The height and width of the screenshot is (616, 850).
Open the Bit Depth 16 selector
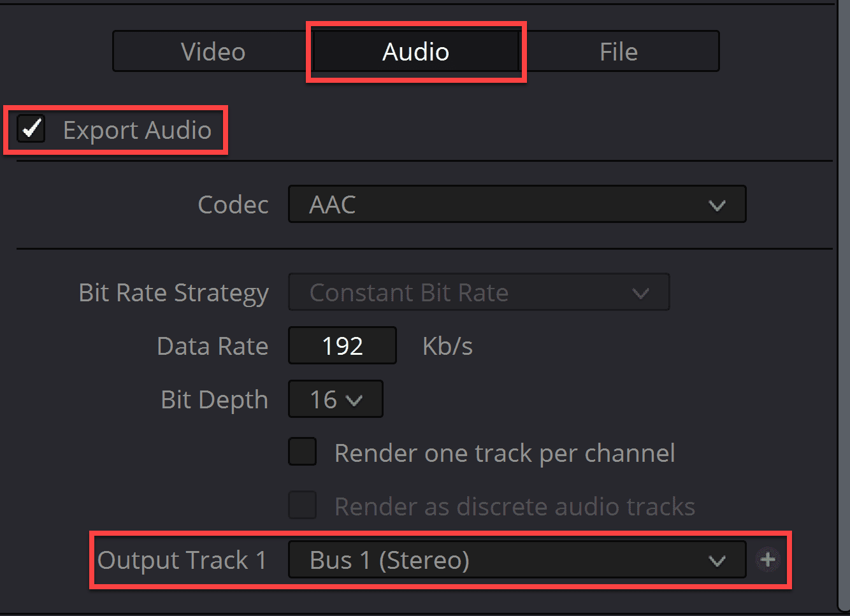coord(336,399)
